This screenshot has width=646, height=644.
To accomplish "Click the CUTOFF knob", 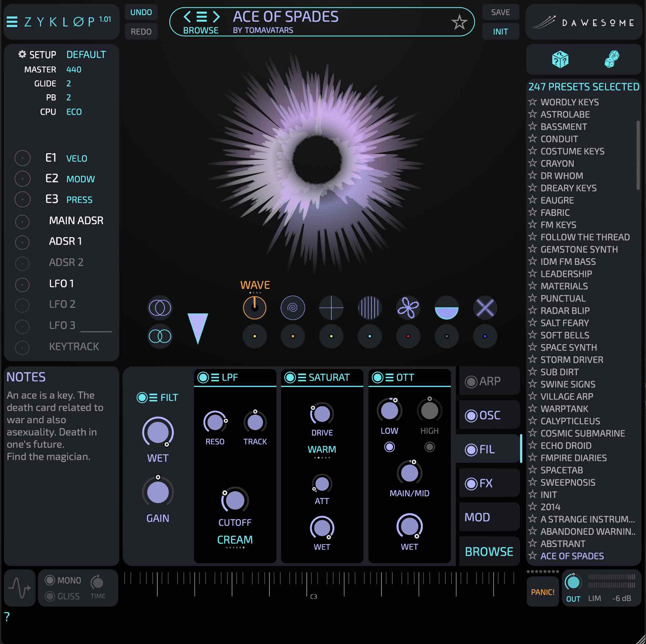I will 235,501.
